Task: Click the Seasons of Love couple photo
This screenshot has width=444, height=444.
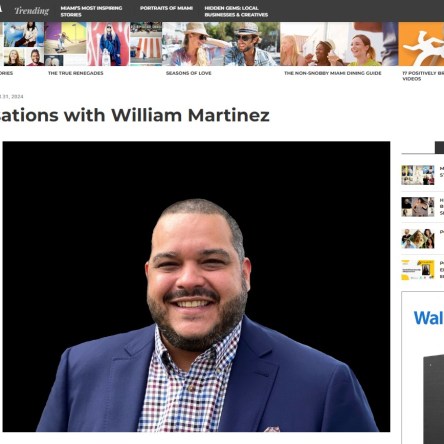Action: point(221,44)
